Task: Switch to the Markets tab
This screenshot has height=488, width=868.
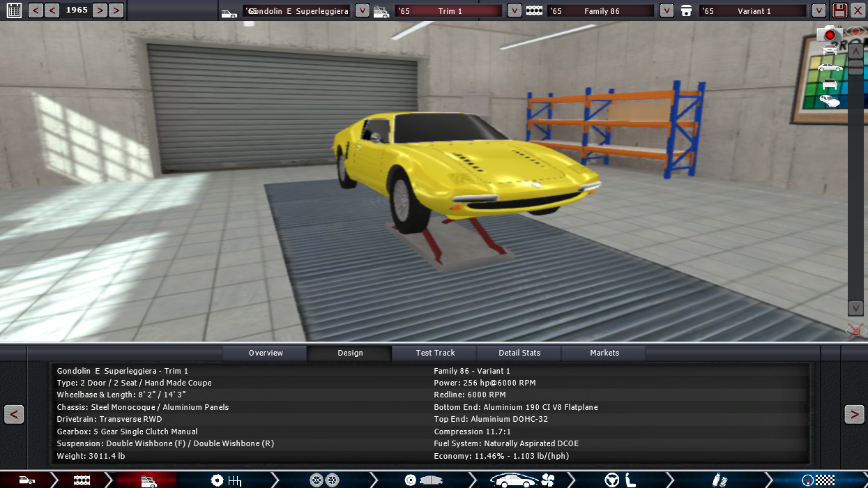Action: click(604, 353)
